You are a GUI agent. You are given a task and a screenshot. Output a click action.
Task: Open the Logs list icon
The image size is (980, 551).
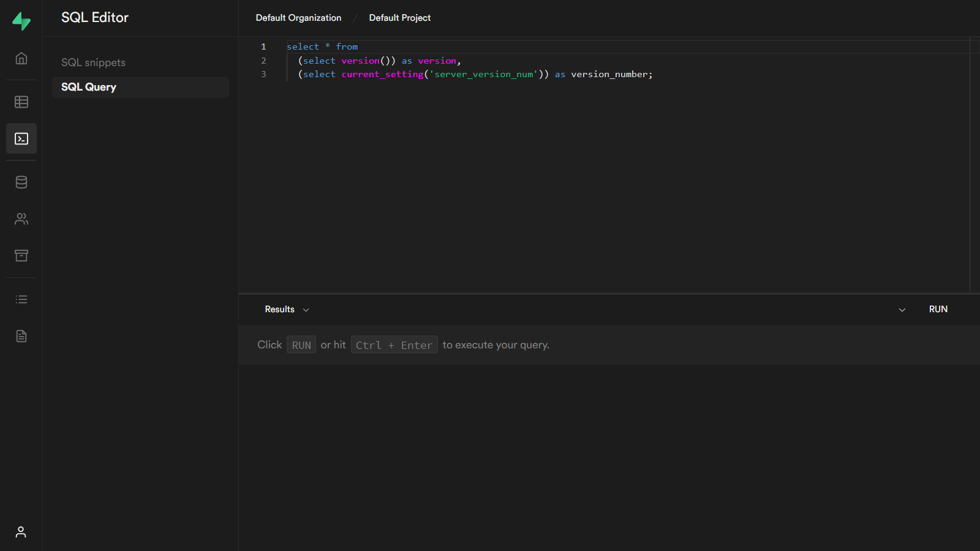(x=21, y=299)
